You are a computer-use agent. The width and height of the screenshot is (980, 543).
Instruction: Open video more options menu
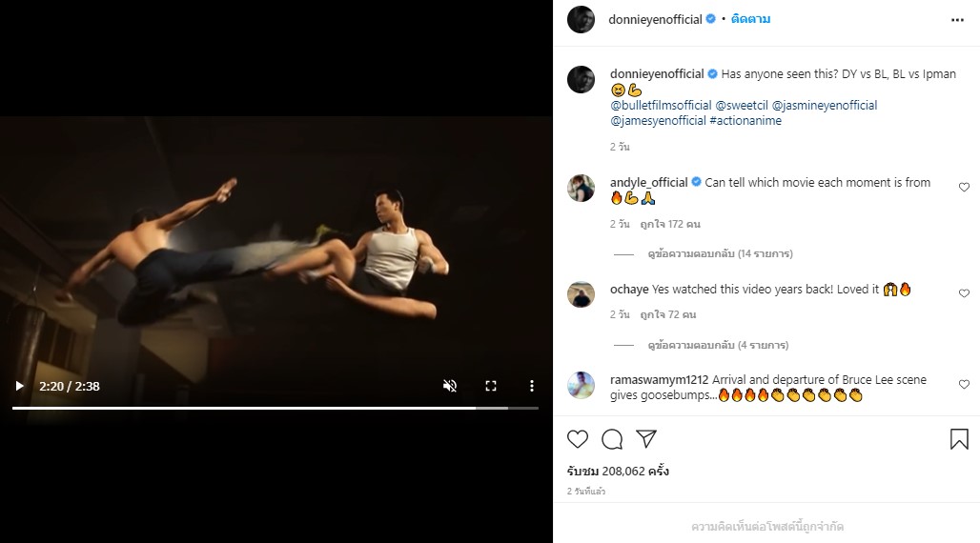[x=532, y=386]
